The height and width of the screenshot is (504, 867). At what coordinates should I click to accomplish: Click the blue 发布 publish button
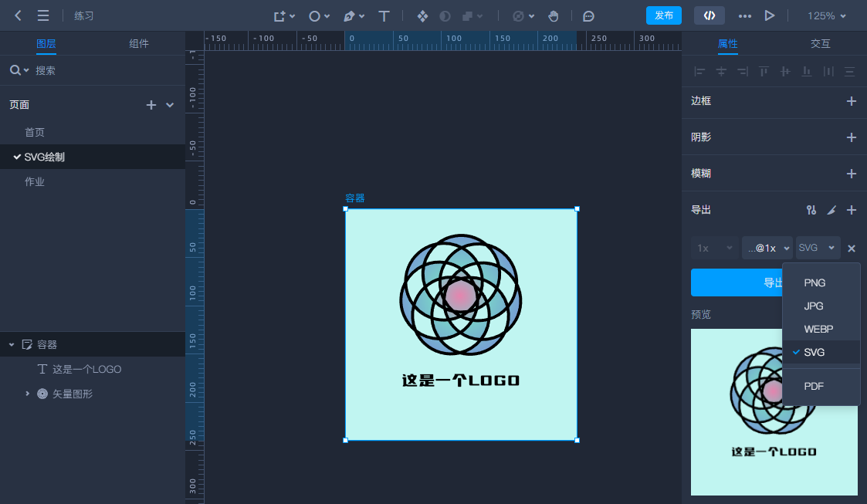pos(663,15)
